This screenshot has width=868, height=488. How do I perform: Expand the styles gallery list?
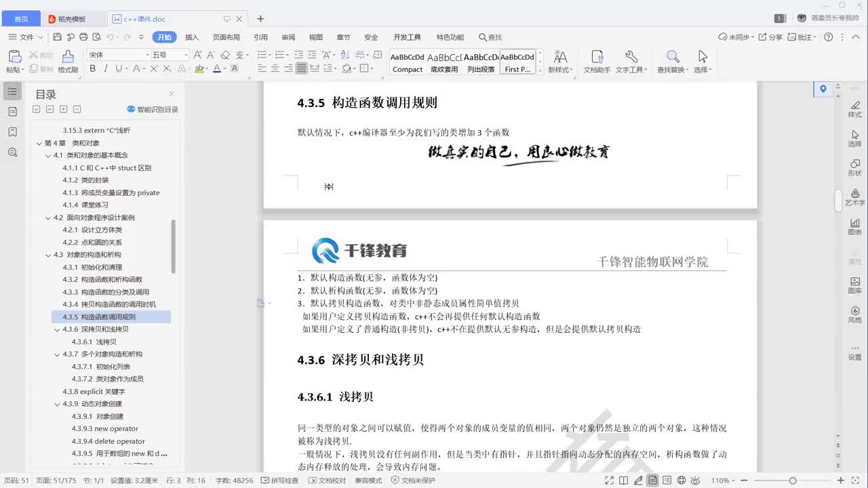540,70
